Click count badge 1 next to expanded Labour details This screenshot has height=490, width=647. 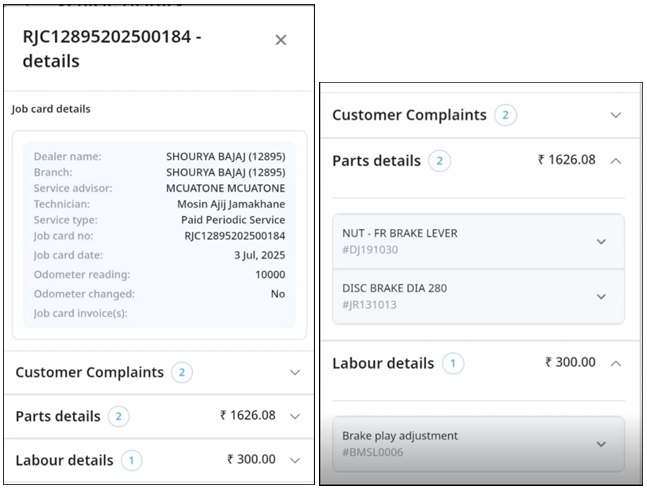coord(453,363)
